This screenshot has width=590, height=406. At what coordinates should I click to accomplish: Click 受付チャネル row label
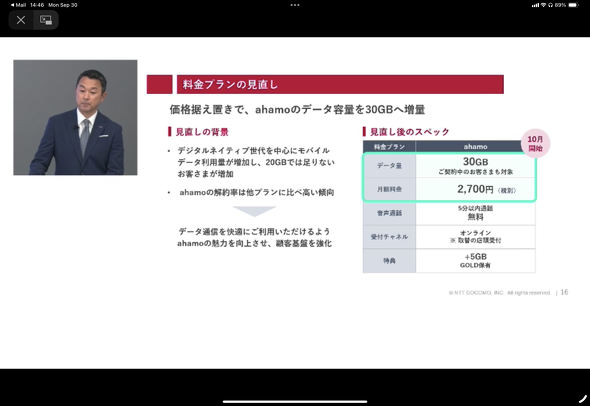tap(389, 237)
